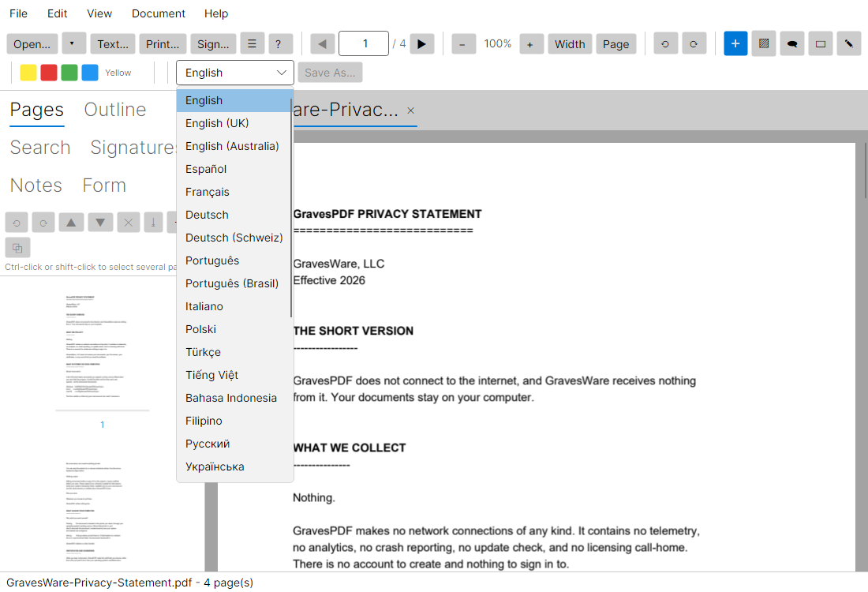Screen dimensions: 868x592
Task: Open the hamburger list menu button
Action: [x=252, y=43]
